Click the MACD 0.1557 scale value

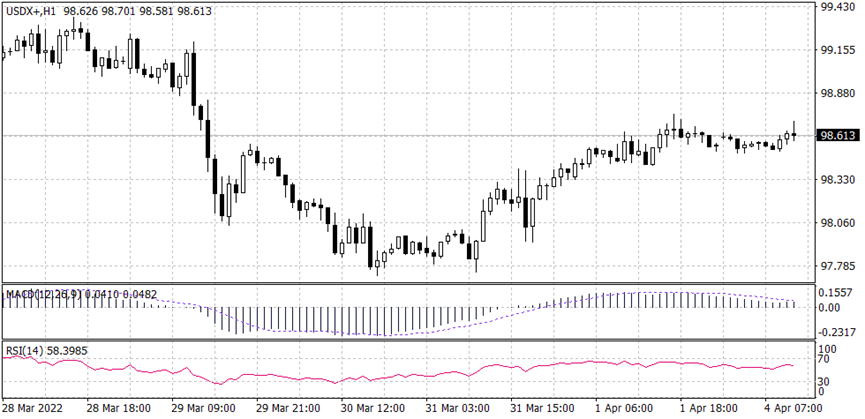pyautogui.click(x=837, y=291)
